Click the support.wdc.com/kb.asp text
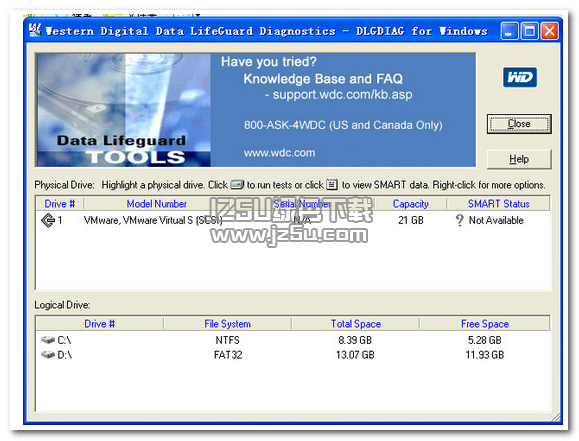Viewport: 579px width, 441px height. click(x=342, y=95)
